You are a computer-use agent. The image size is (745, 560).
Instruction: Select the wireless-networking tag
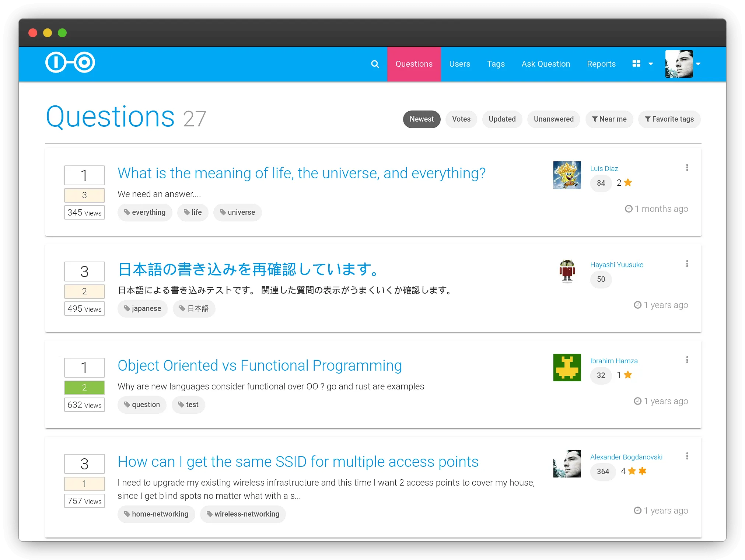[x=243, y=514]
